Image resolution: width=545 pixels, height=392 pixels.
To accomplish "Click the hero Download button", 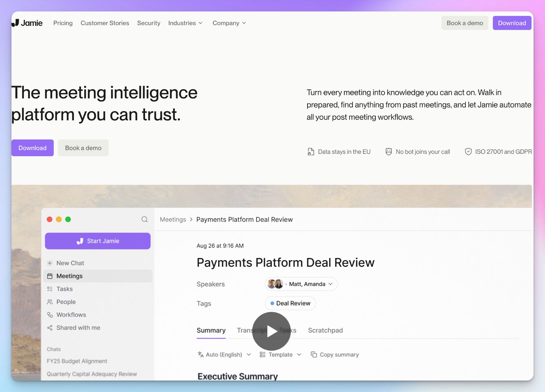I will tap(32, 148).
